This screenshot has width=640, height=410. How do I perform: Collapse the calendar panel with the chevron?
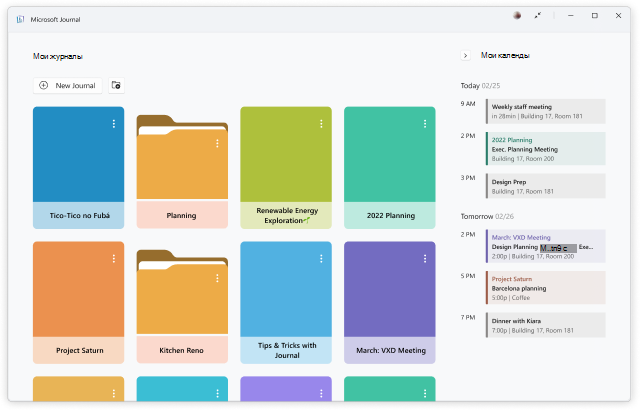pos(465,56)
